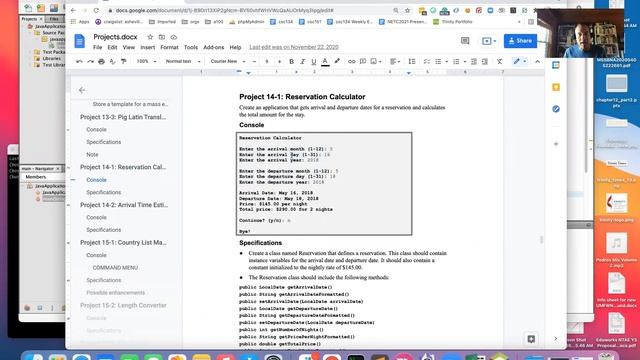This screenshot has width=640, height=360.
Task: Open the Insert menu
Action: click(x=147, y=47)
